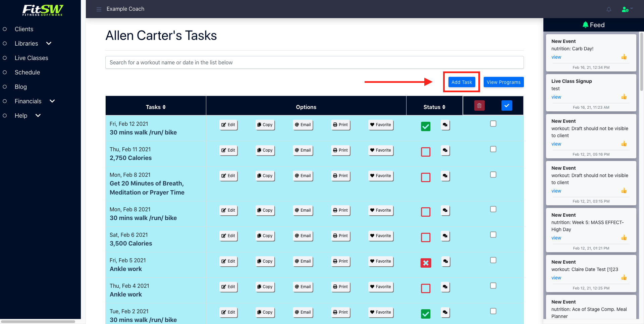The image size is (644, 324).
Task: Click the workout search input field
Action: pos(314,62)
